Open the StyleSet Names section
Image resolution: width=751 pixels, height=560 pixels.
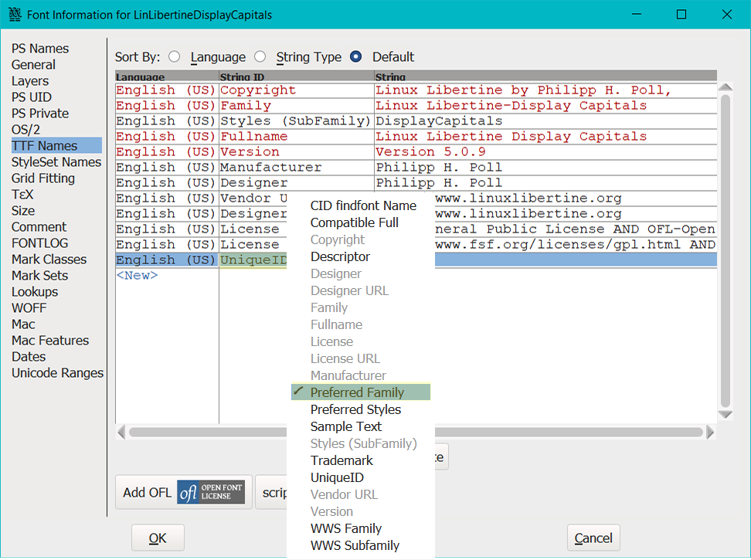point(56,161)
